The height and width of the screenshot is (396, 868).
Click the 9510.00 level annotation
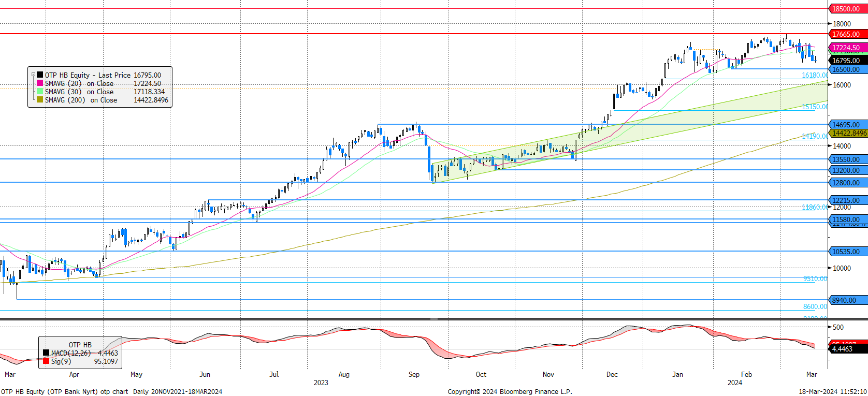[x=815, y=278]
